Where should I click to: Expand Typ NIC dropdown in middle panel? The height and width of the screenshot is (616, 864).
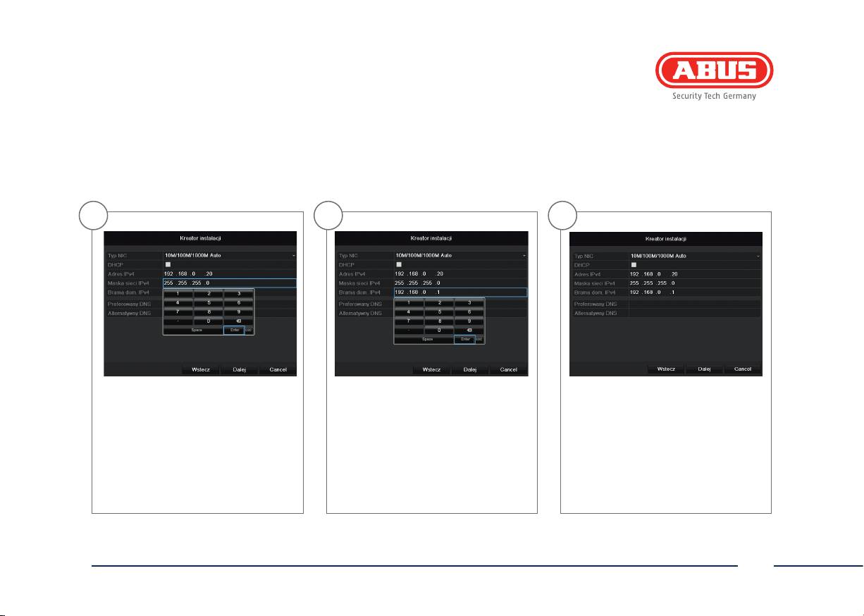tap(459, 255)
